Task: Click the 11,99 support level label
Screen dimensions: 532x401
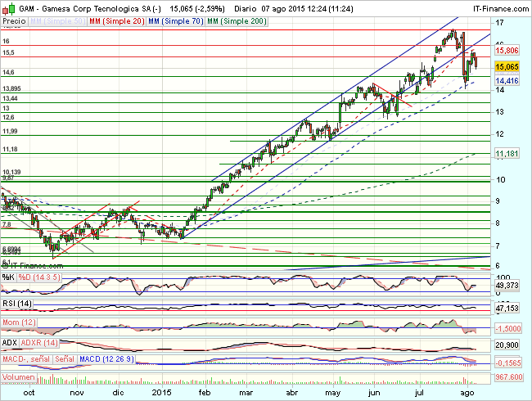Action: tap(10, 131)
